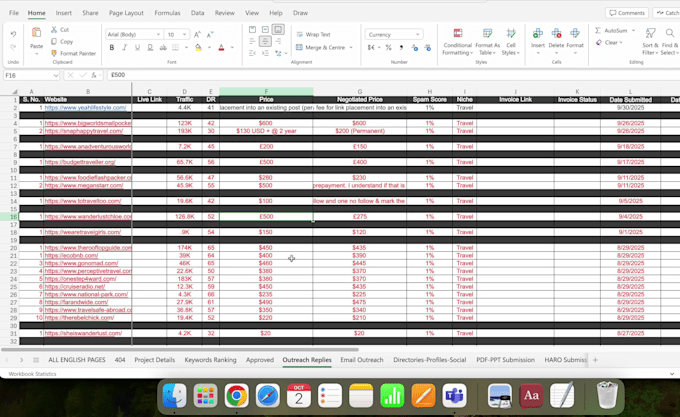This screenshot has height=417, width=680.
Task: Toggle Wrap Text for the cell
Action: coord(313,35)
